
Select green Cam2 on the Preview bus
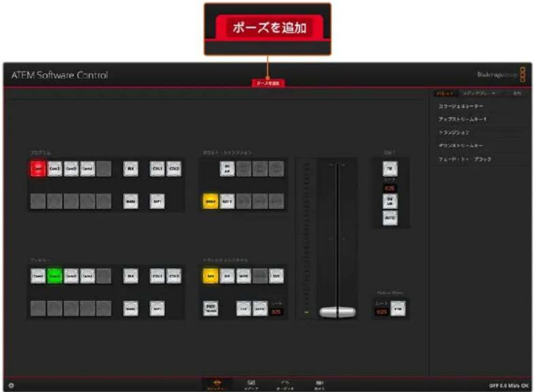click(x=55, y=276)
